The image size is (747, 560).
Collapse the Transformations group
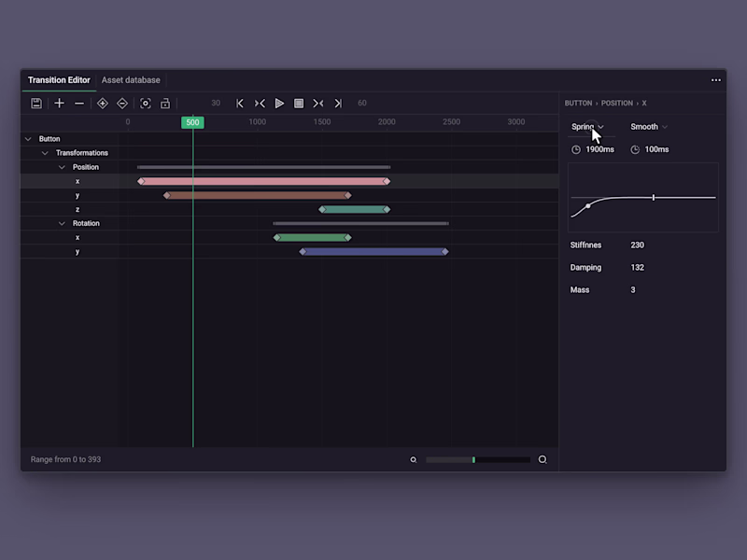[45, 153]
